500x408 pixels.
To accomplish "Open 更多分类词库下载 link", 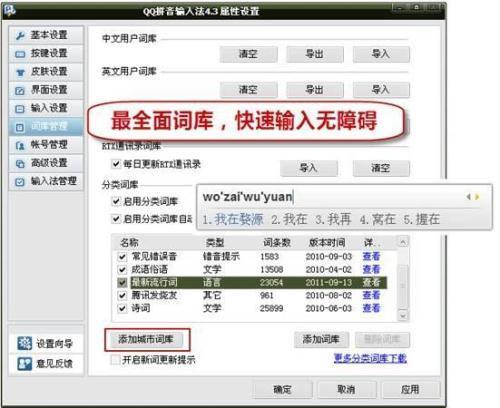I will (370, 358).
